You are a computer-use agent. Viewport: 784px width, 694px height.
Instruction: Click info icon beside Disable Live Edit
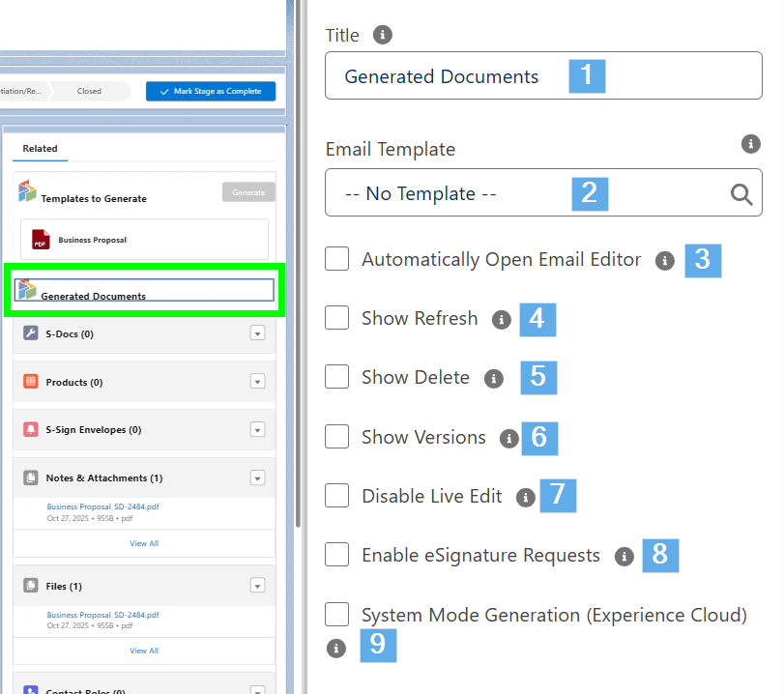(525, 497)
